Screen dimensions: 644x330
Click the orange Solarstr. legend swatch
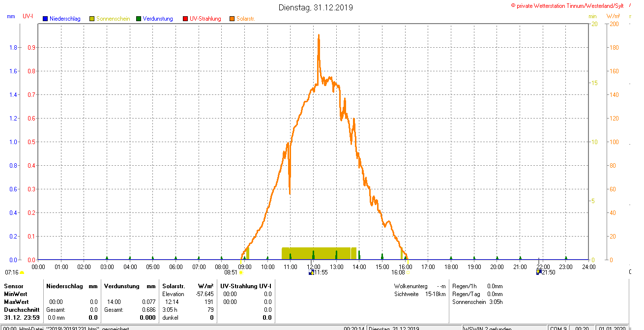pyautogui.click(x=232, y=19)
